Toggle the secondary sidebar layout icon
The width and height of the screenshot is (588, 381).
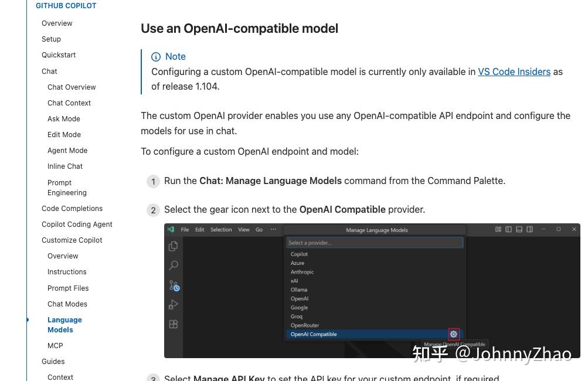529,229
